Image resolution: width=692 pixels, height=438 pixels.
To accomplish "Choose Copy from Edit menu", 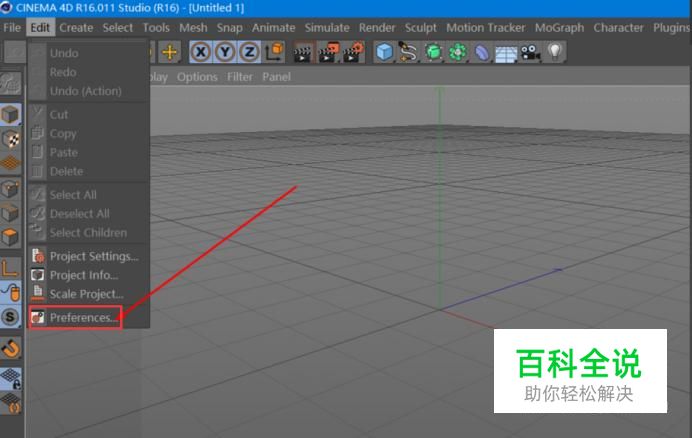I will click(88, 133).
